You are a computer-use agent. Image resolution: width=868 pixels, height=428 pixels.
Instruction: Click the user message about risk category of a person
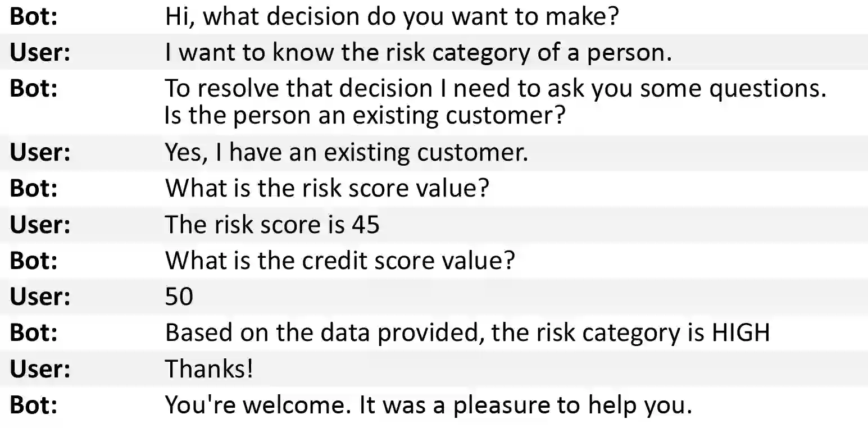click(x=418, y=52)
